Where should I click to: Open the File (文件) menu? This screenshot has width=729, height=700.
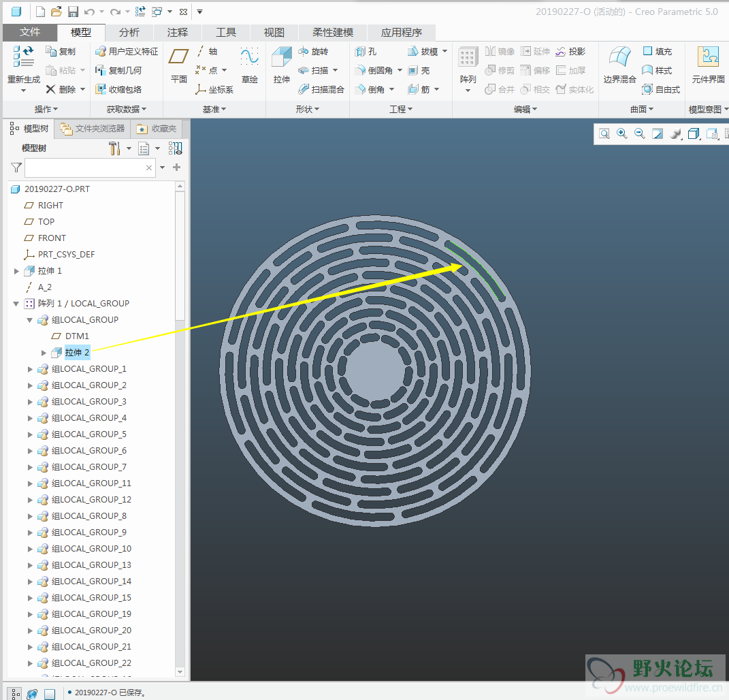point(30,32)
